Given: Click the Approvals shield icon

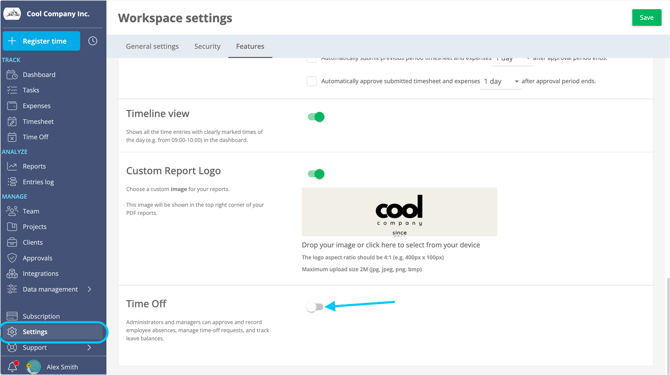Looking at the screenshot, I should (x=12, y=258).
